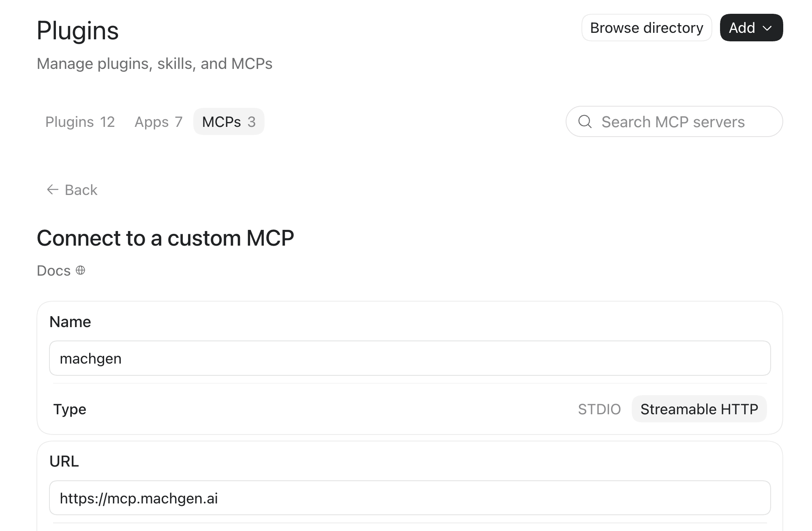Click the magnifying glass search icon

tap(585, 122)
